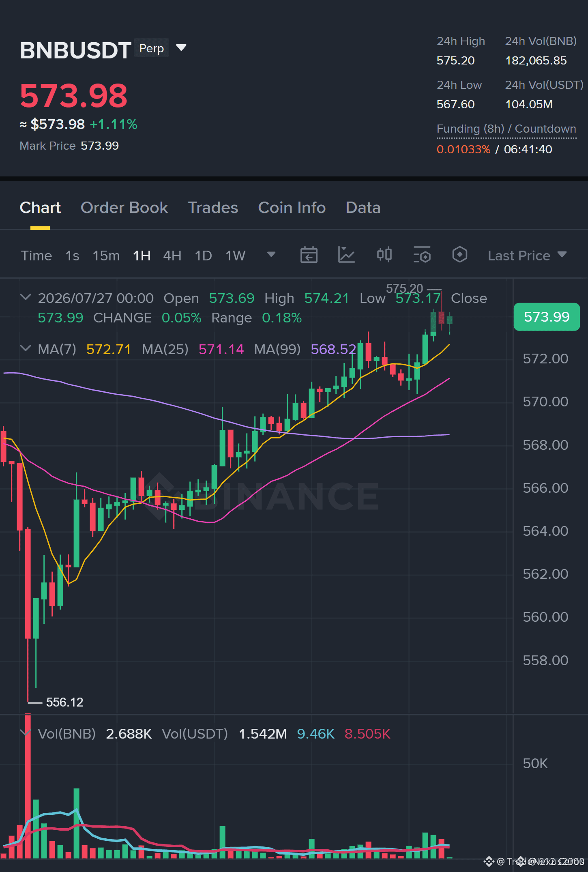Screen dimensions: 588x872
Task: Open the Order Book tab
Action: (x=124, y=208)
